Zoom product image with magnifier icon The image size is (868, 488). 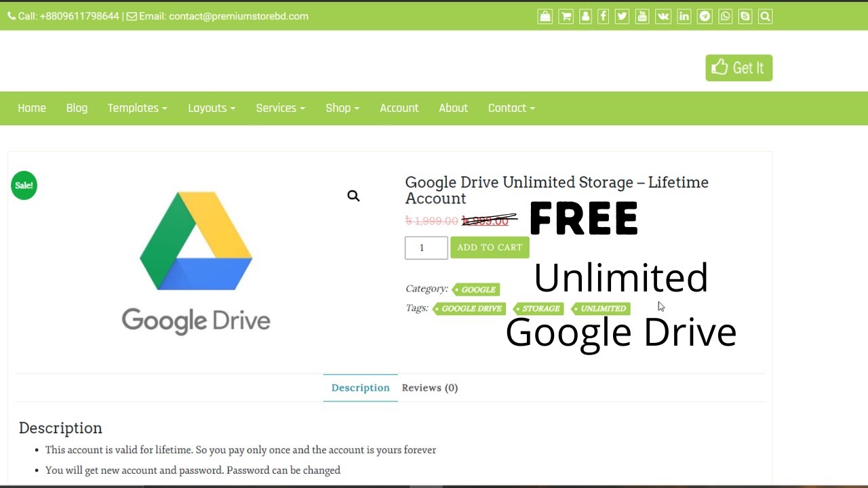[x=353, y=196]
